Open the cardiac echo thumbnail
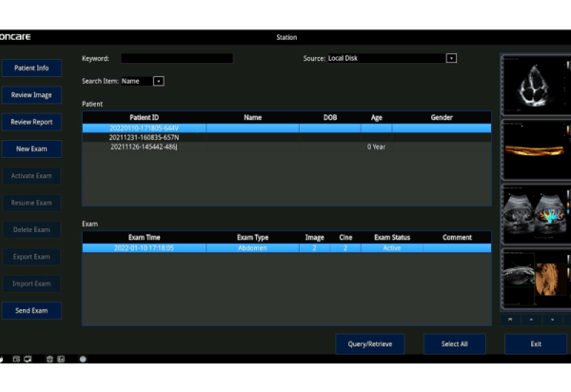 pyautogui.click(x=534, y=83)
